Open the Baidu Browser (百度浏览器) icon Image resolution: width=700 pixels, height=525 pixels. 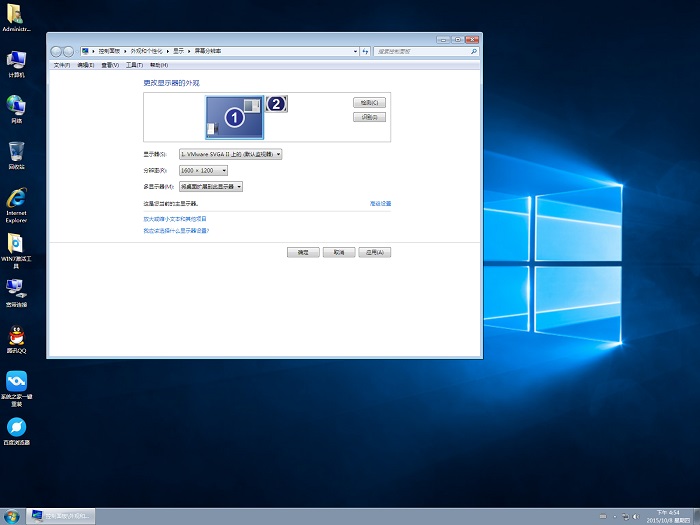tap(16, 427)
